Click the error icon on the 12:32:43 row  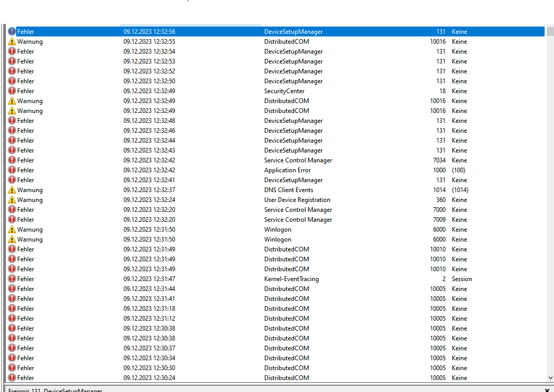11,150
